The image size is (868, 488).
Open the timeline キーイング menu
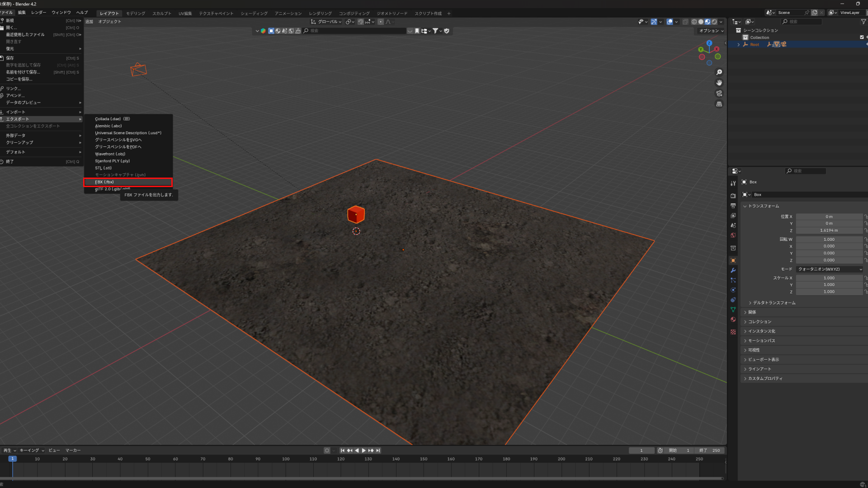(31, 450)
